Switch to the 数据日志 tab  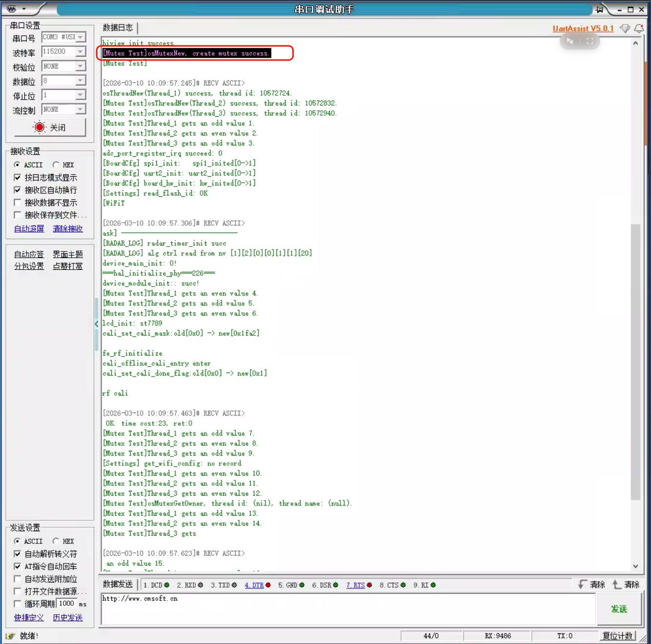point(118,28)
